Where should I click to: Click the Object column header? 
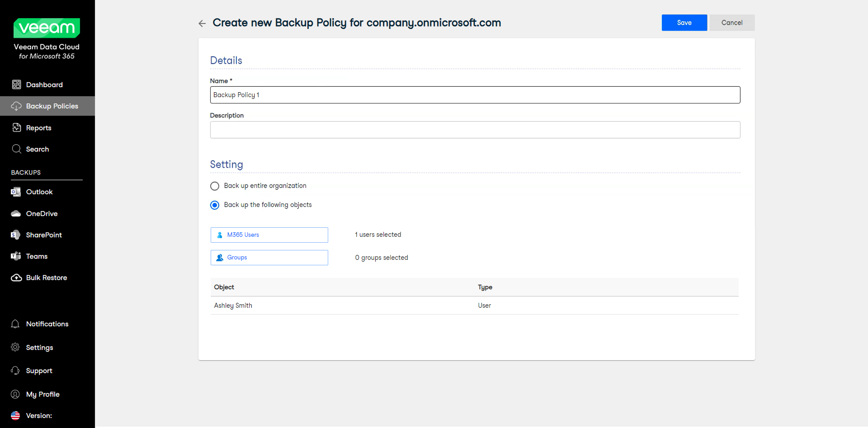(224, 287)
